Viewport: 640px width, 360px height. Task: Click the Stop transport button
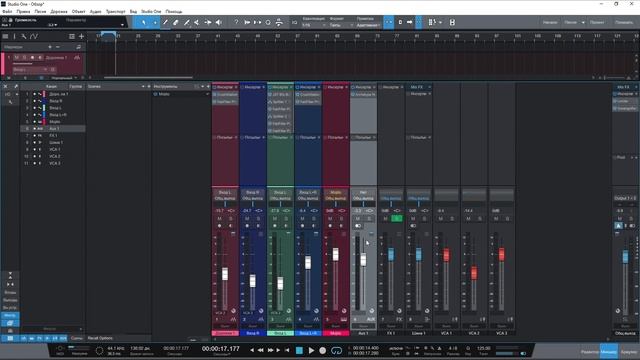pyautogui.click(x=299, y=350)
